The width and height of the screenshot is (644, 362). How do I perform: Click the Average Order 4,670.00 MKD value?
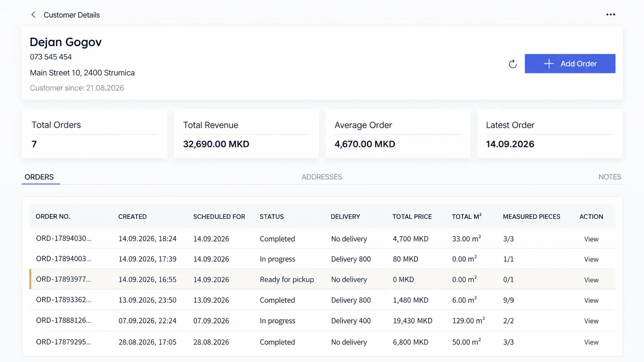point(365,144)
